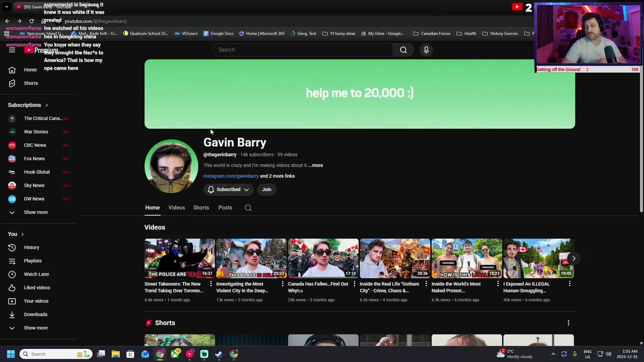
Task: Switch to the Posts channel tab
Action: pos(225,208)
